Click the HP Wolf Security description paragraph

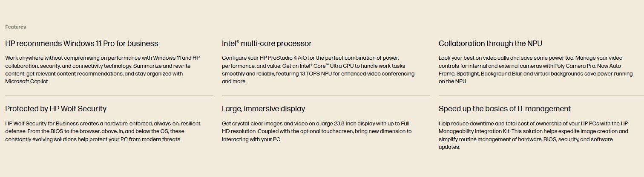point(103,131)
